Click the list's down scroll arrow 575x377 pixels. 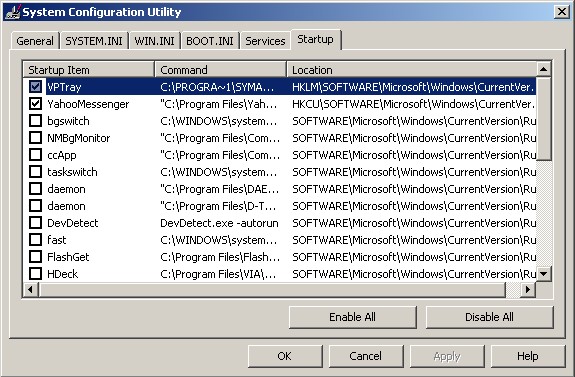(543, 274)
